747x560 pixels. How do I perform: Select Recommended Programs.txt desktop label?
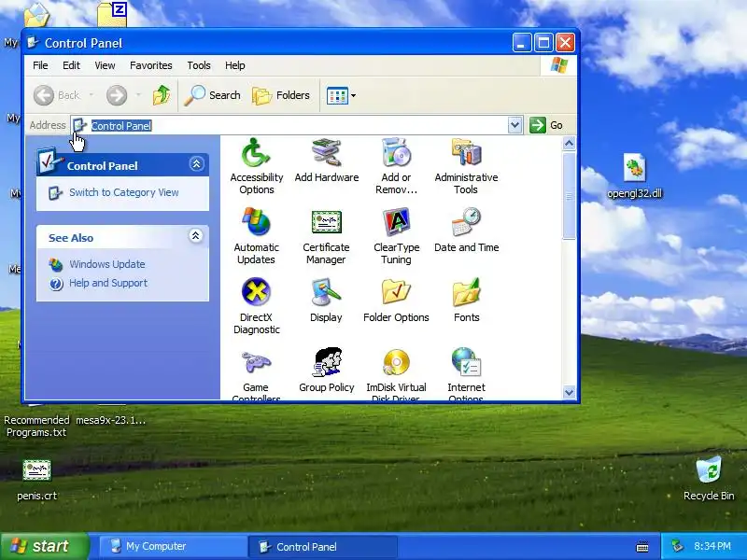[x=36, y=427]
